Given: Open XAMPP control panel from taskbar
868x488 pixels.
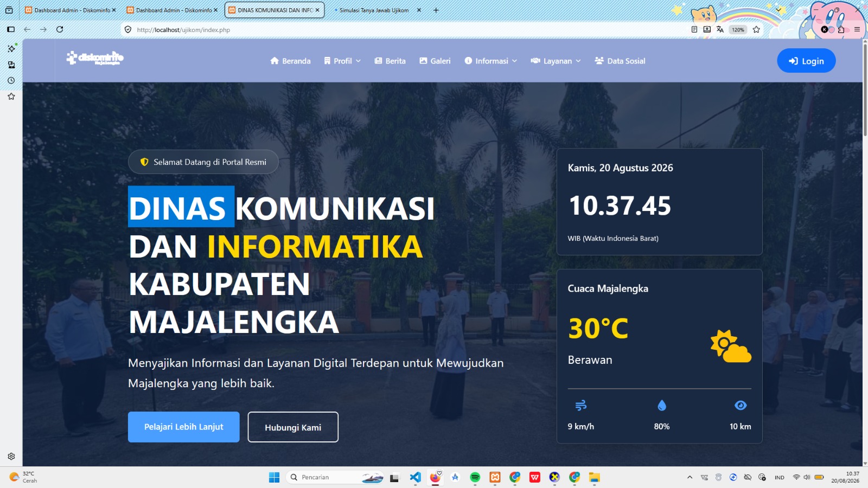Looking at the screenshot, I should (495, 477).
